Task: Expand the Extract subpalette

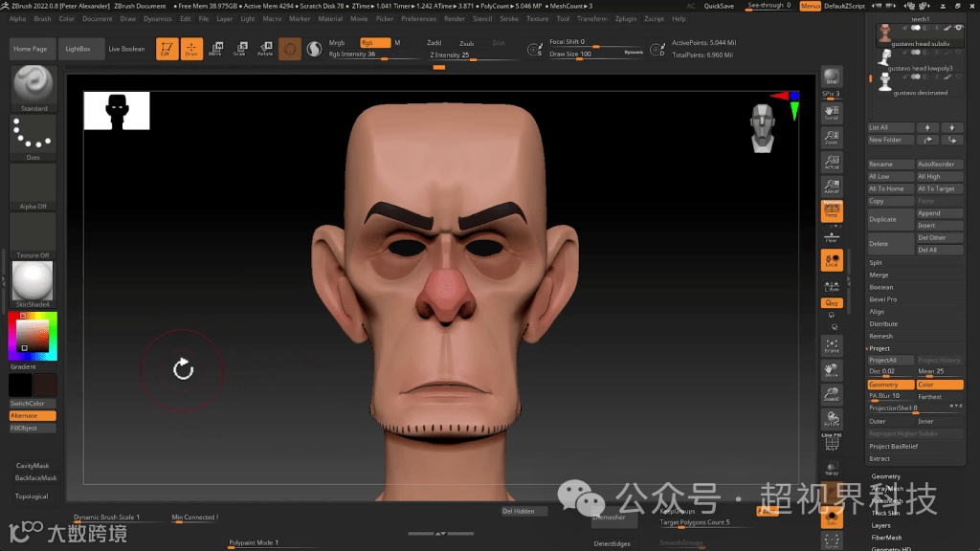Action: 880,458
